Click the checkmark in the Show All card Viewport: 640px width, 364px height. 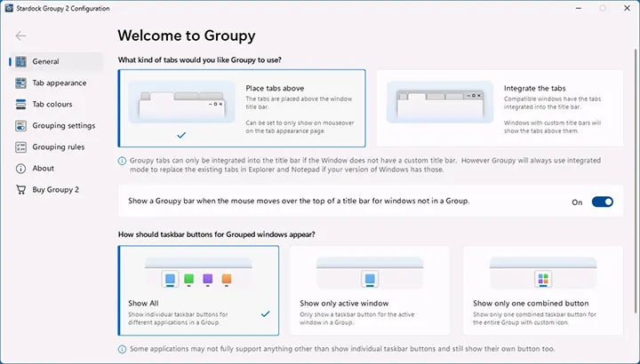(265, 314)
